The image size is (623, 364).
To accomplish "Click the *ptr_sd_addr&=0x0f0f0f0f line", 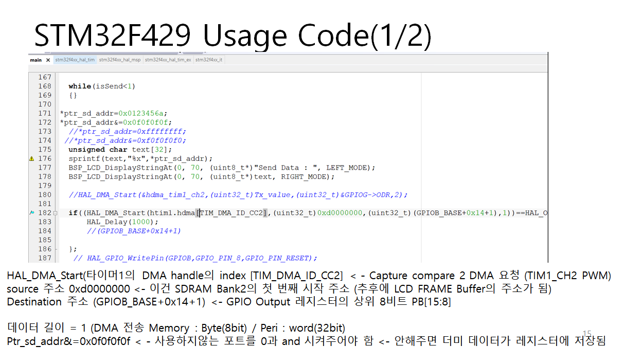I will (x=116, y=122).
